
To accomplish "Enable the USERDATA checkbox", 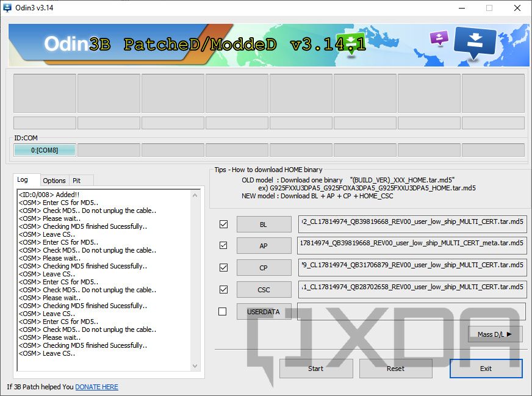I will (223, 311).
